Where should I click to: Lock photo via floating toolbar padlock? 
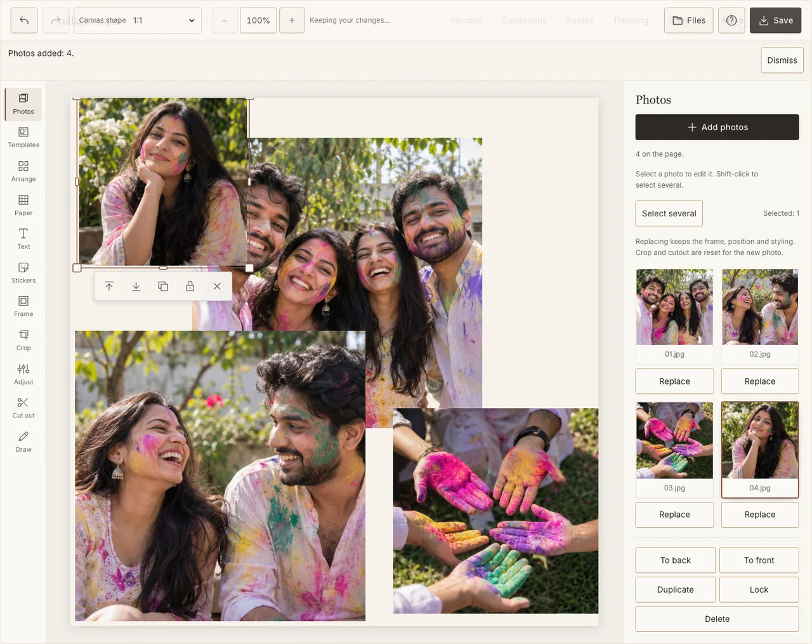pos(190,286)
